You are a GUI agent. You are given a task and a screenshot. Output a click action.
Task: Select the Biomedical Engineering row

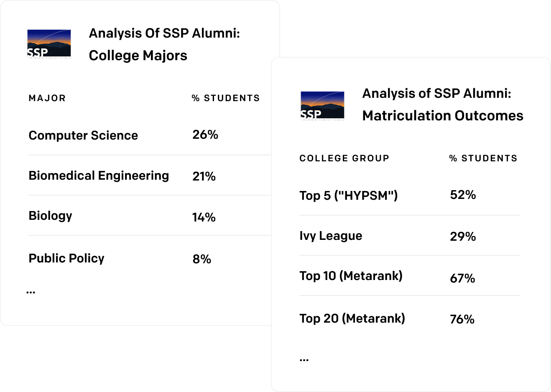(150, 176)
